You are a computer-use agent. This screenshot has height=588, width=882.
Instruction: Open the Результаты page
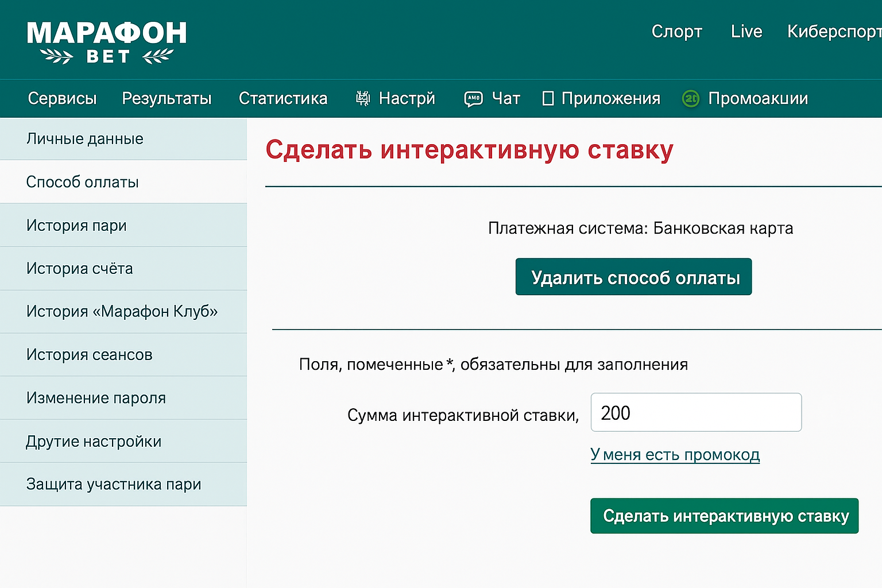coord(167,99)
